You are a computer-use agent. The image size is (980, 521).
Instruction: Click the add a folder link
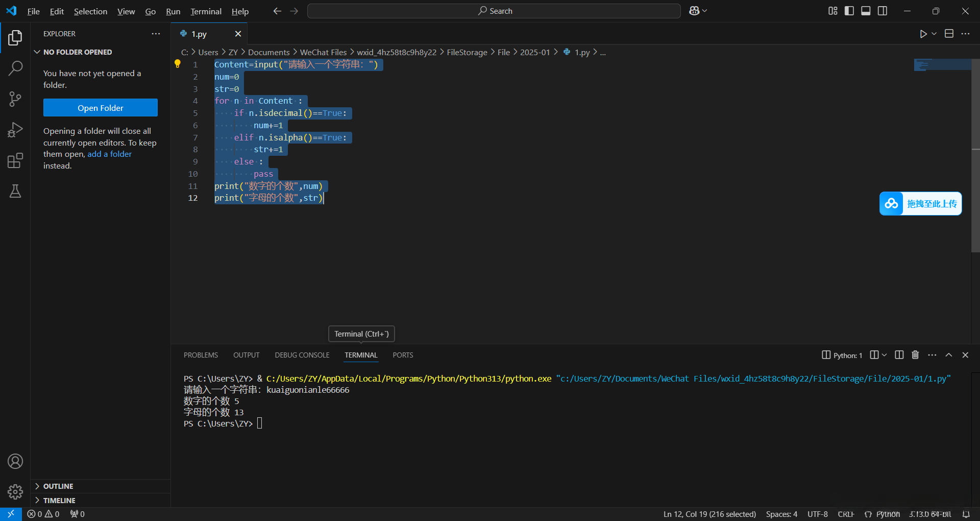pos(109,154)
